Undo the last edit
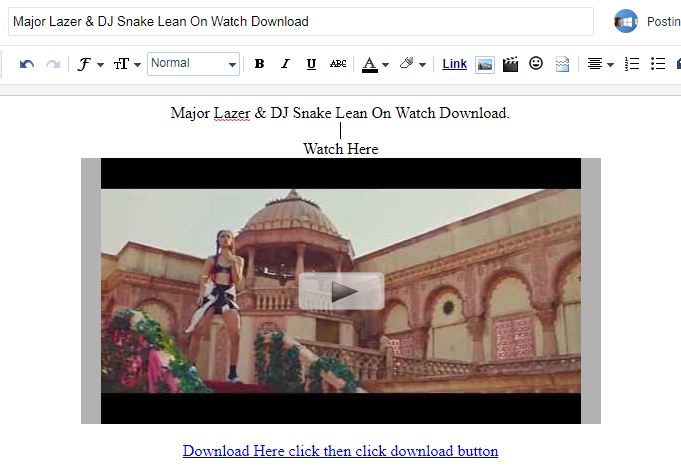 27,64
